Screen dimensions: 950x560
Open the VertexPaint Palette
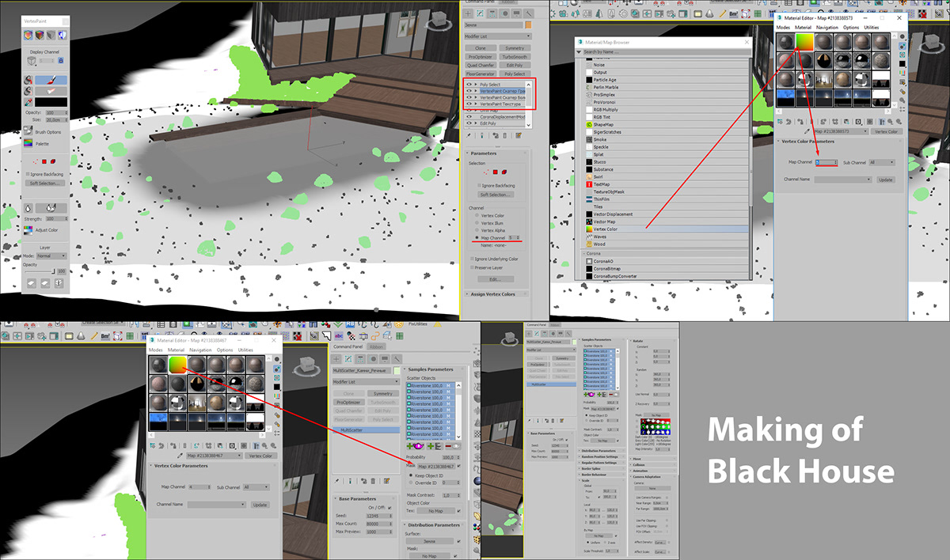click(x=28, y=143)
